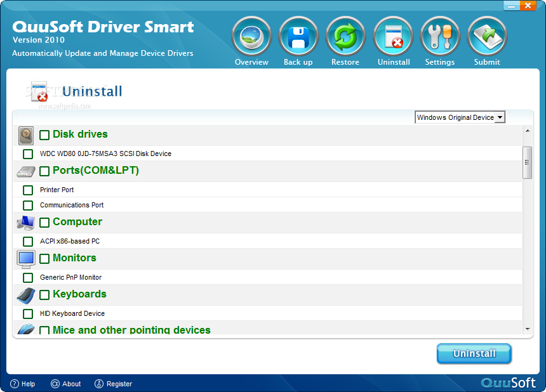Viewport: 546px width, 392px height.
Task: Open the Overview globe icon
Action: pyautogui.click(x=251, y=37)
